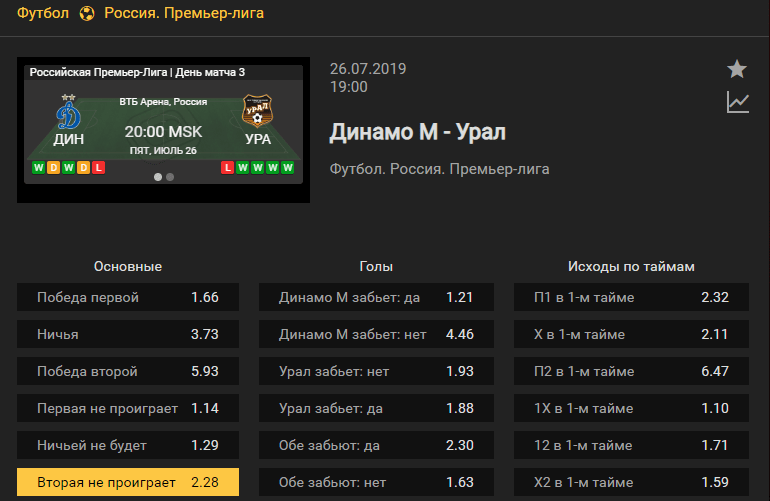
Task: Select Первая не проиграет 1.14
Action: click(128, 408)
